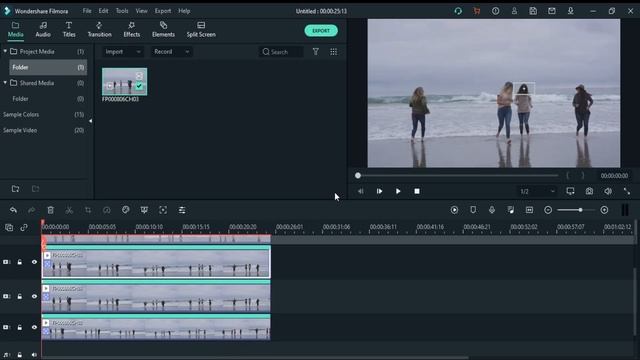Open the Help menu
This screenshot has height=360, width=640.
pyautogui.click(x=184, y=11)
